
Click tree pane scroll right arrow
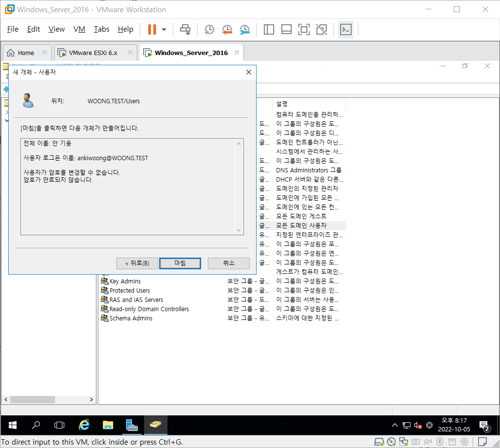tap(91, 399)
